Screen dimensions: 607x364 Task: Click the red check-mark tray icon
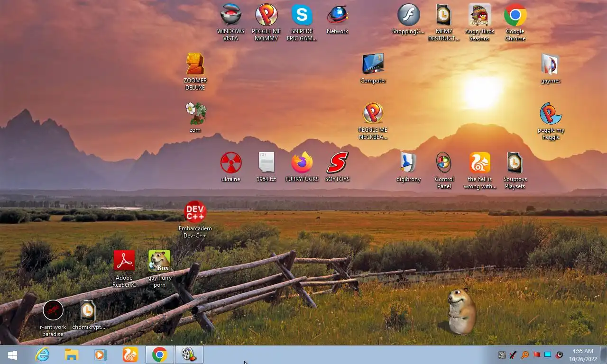(513, 355)
